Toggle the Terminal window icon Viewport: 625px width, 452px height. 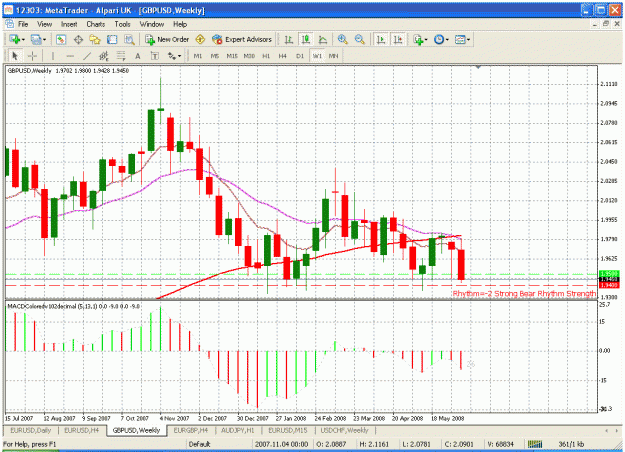(x=112, y=39)
